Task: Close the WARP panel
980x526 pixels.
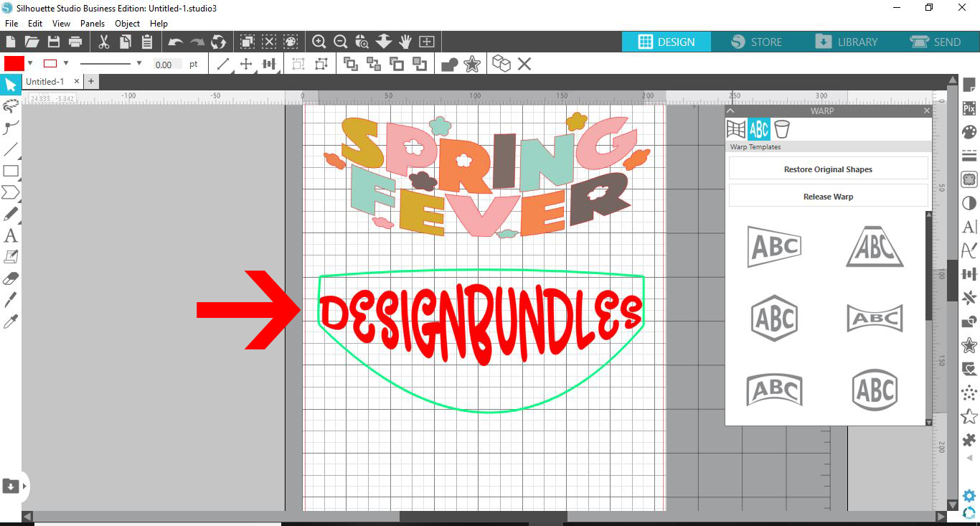Action: coord(926,111)
